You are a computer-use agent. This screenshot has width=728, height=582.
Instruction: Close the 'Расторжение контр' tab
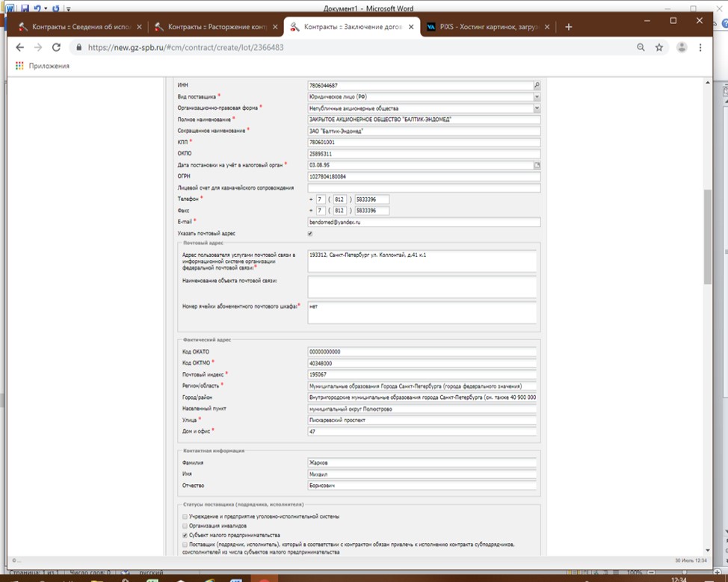[275, 27]
